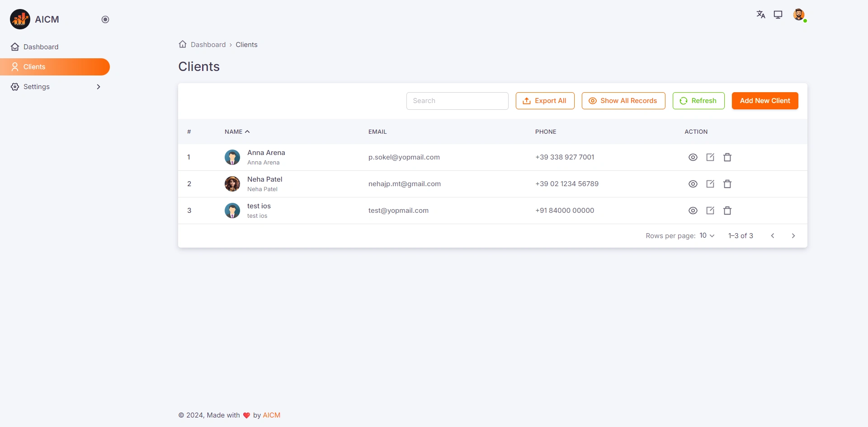This screenshot has width=868, height=427.
Task: Click the Neha Patel name text
Action: 264,179
